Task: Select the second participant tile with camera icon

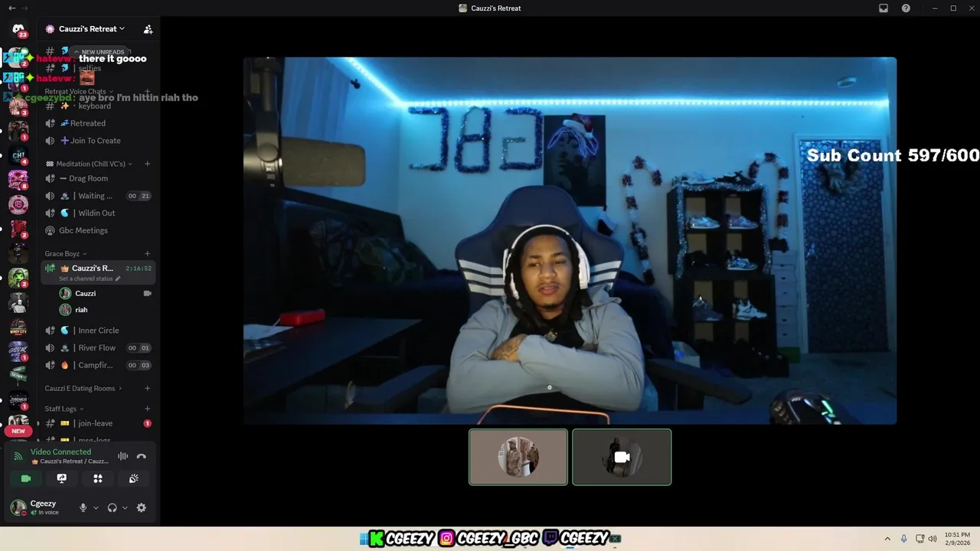Action: (622, 457)
